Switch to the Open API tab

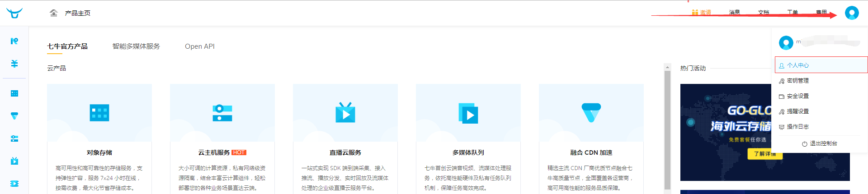click(200, 46)
